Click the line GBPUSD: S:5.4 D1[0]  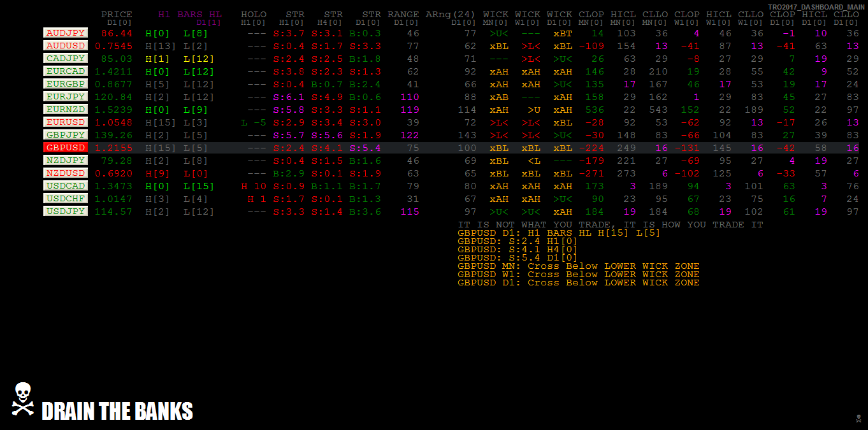517,257
